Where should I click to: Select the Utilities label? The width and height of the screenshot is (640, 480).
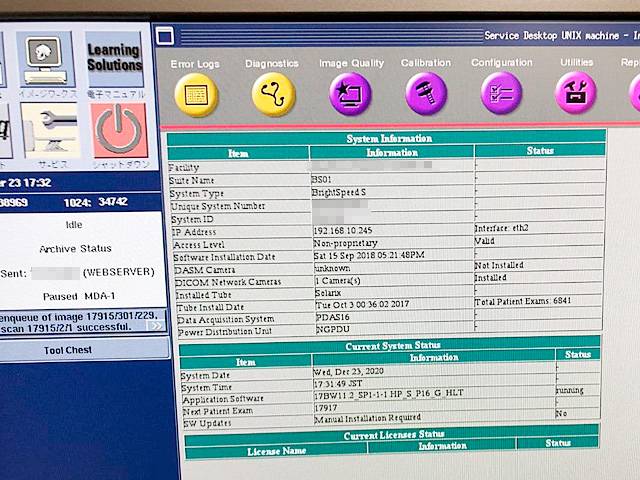click(576, 62)
